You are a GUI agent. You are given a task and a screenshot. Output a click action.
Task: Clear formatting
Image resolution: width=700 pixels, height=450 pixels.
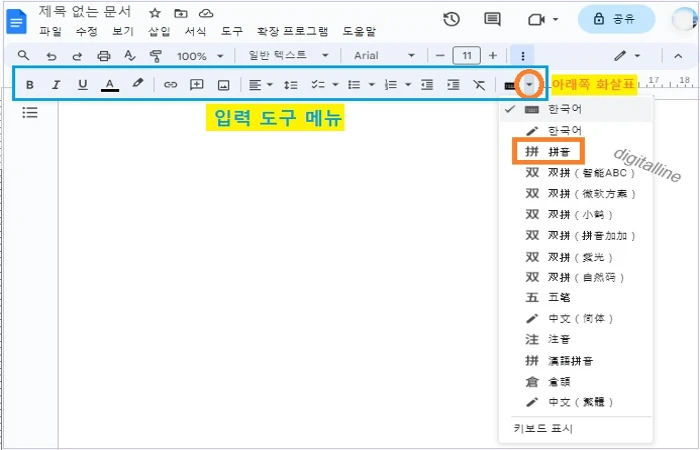coord(479,84)
